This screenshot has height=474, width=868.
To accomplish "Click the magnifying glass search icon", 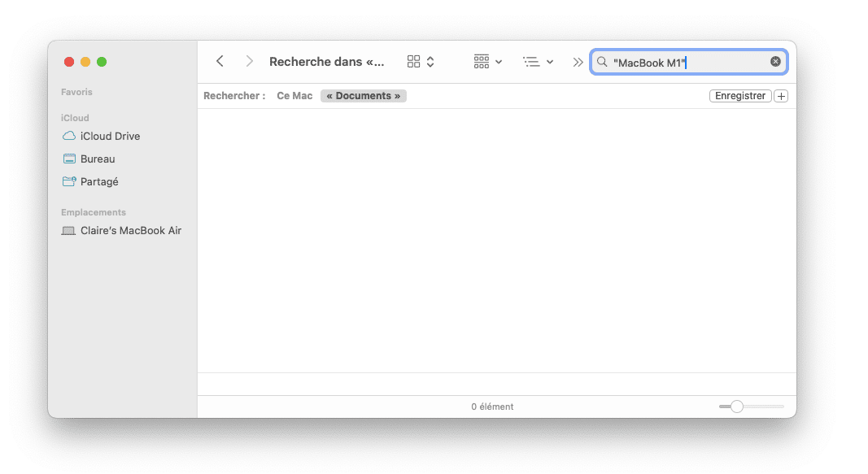I will tap(602, 62).
